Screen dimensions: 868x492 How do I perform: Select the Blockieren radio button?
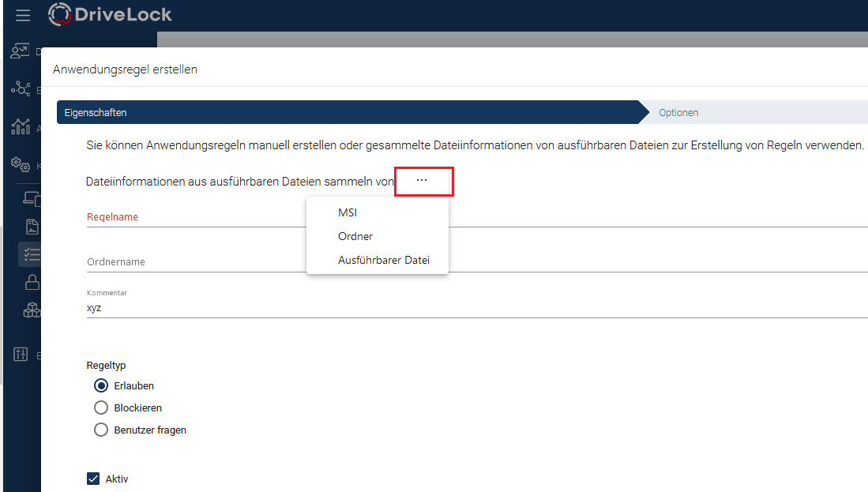coord(101,408)
